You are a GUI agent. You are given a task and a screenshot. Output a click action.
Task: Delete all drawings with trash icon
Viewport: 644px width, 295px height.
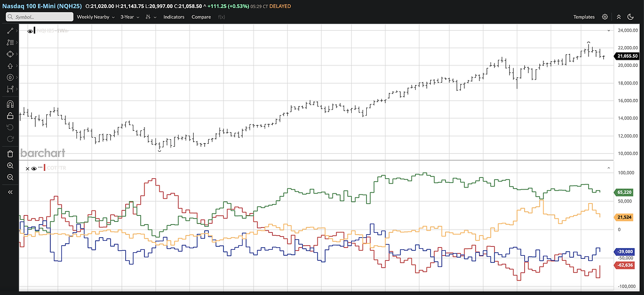10,154
